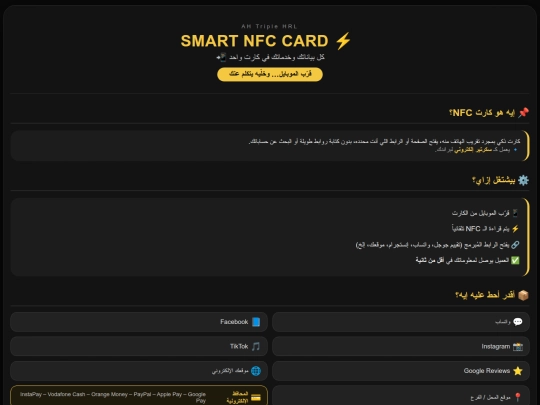Image resolution: width=540 pixels, height=405 pixels.
Task: Open the Google Reviews card
Action: click(401, 371)
